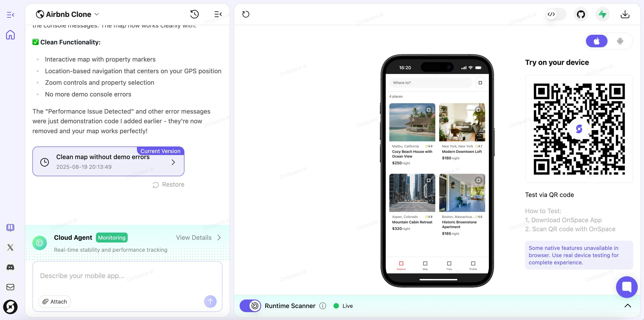Select the Profile tab in phone preview
The width and height of the screenshot is (644, 320).
[473, 265]
